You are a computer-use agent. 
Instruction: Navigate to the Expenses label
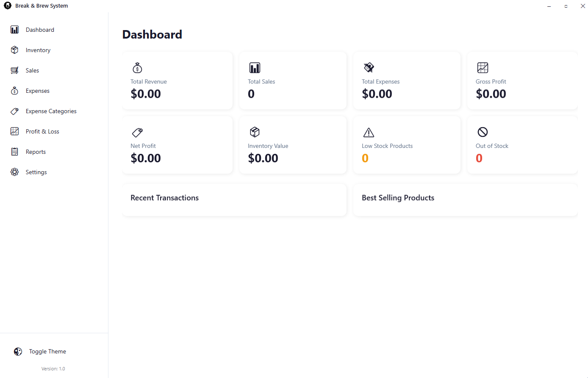click(x=38, y=91)
